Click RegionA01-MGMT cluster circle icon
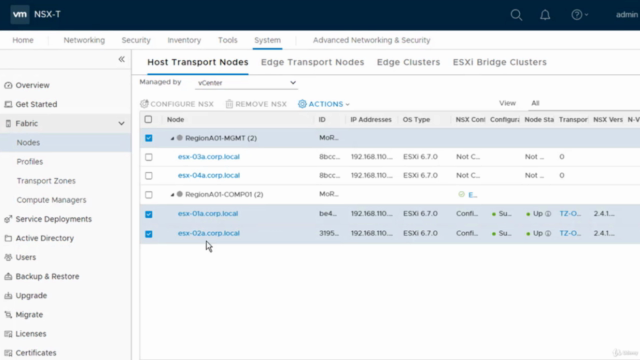This screenshot has width=640, height=360. click(180, 138)
